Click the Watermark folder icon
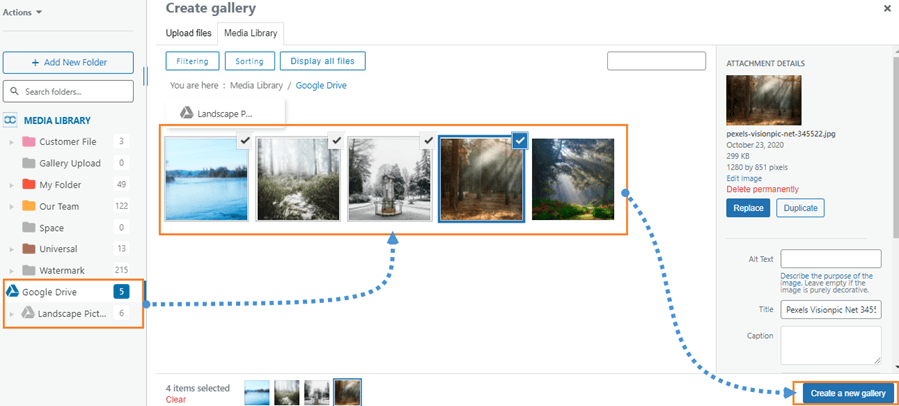The height and width of the screenshot is (406, 899). tap(29, 271)
